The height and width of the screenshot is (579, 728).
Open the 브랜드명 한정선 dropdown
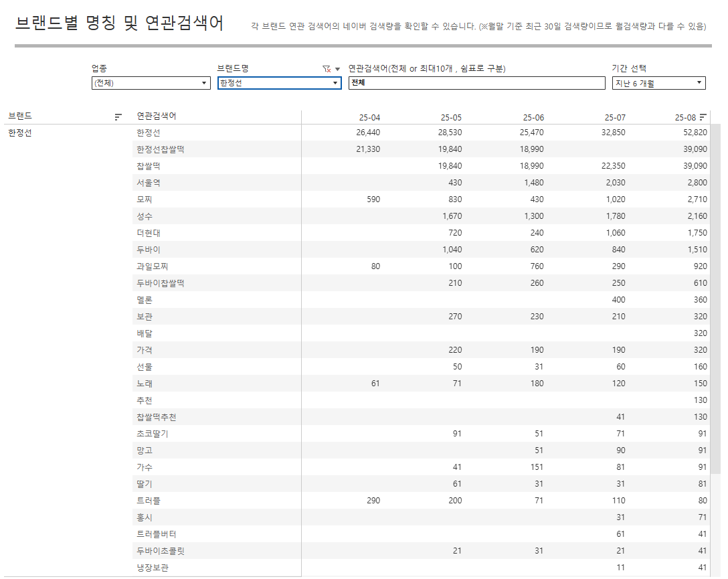(280, 83)
